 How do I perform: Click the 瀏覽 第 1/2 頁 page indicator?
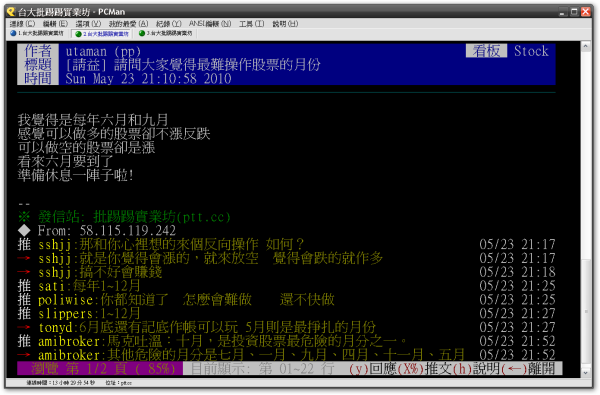point(100,369)
